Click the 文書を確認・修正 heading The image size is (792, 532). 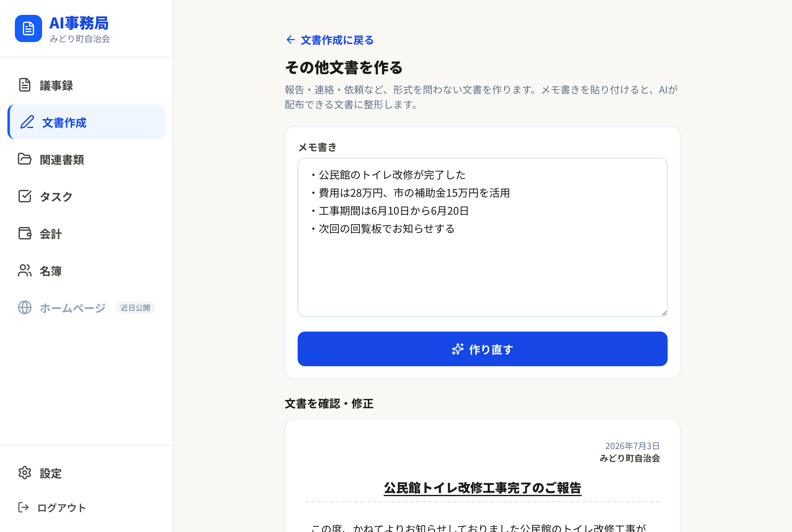click(329, 403)
